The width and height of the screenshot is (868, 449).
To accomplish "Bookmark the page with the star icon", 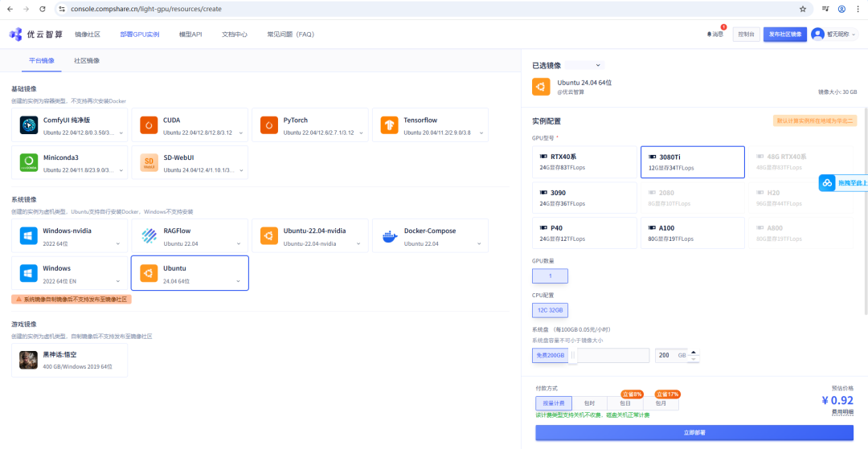I will coord(803,9).
